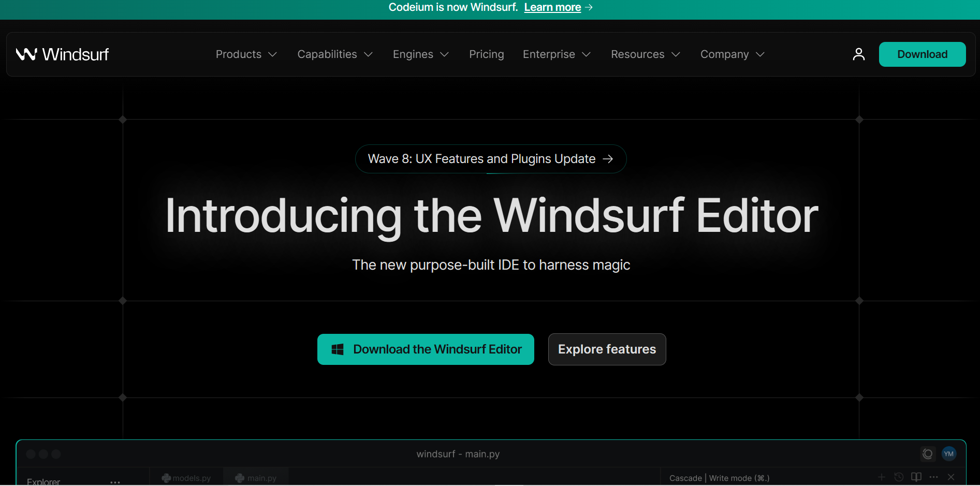Image resolution: width=980 pixels, height=486 pixels.
Task: Click the 'windsurf - main.py' title text
Action: [458, 454]
